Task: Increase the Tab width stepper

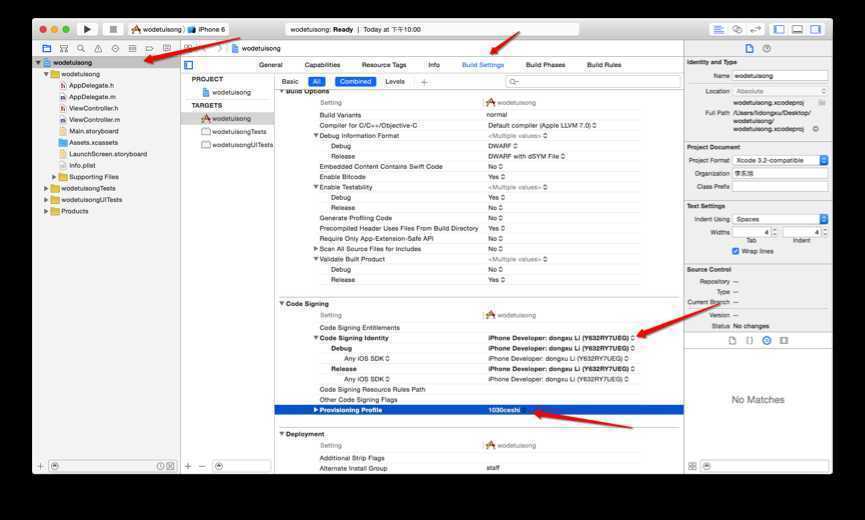Action: (x=775, y=230)
